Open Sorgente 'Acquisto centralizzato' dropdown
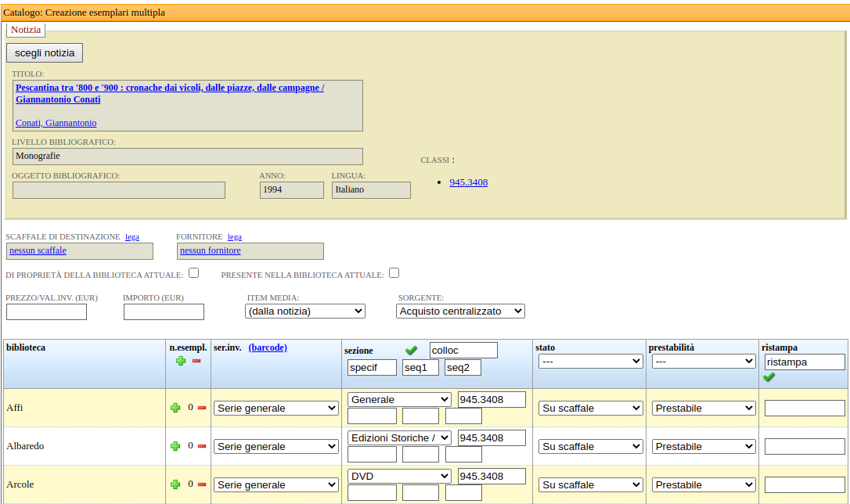Viewport: 850px width, 504px height. click(x=460, y=311)
